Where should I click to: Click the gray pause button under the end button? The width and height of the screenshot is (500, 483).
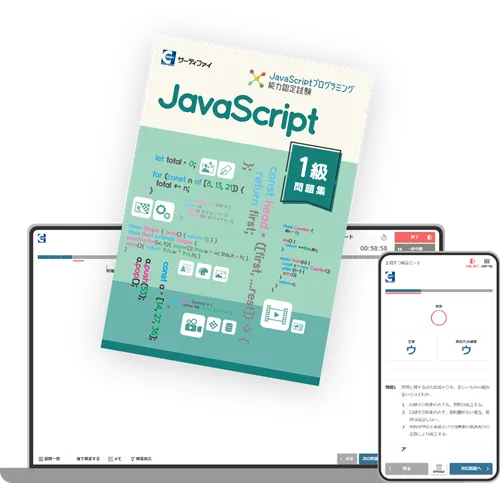tap(415, 248)
